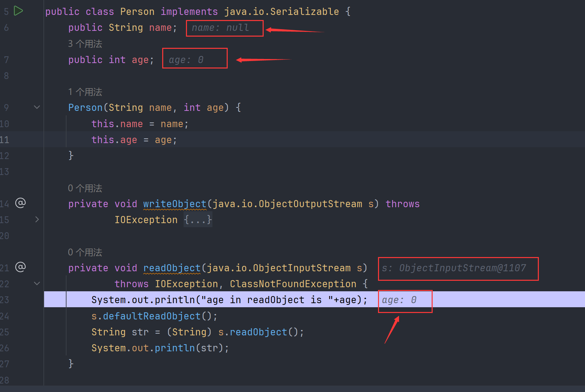Click the writeObject method name

pyautogui.click(x=175, y=204)
